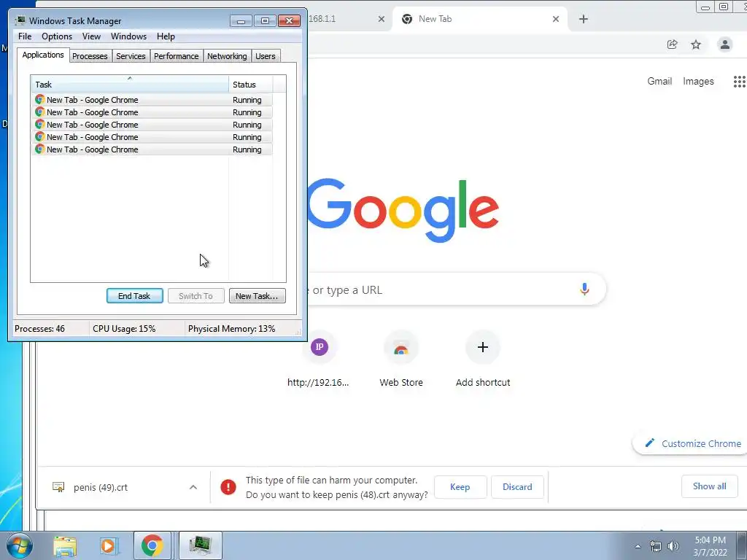
Task: Click Discard for the penis (48).crt download
Action: click(517, 486)
